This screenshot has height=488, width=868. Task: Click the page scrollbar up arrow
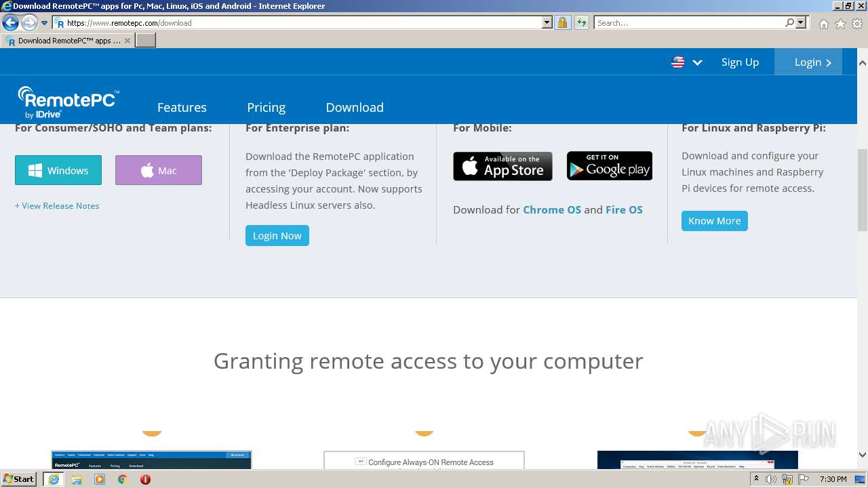862,63
